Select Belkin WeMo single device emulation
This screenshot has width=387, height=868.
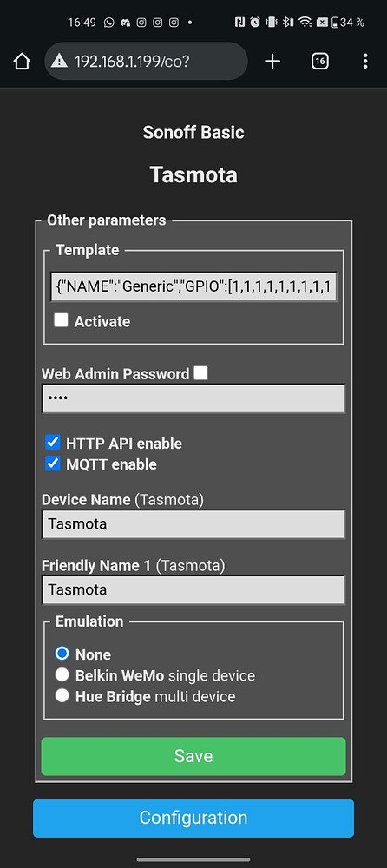pos(62,674)
